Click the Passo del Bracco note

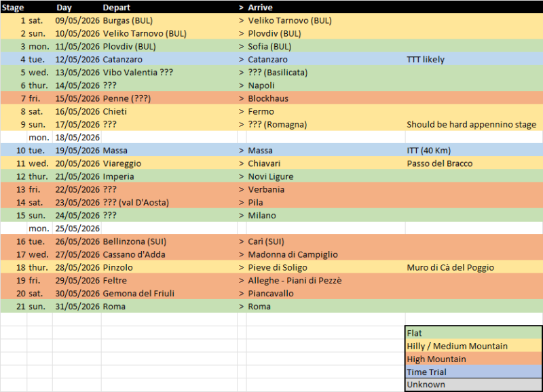pyautogui.click(x=438, y=163)
